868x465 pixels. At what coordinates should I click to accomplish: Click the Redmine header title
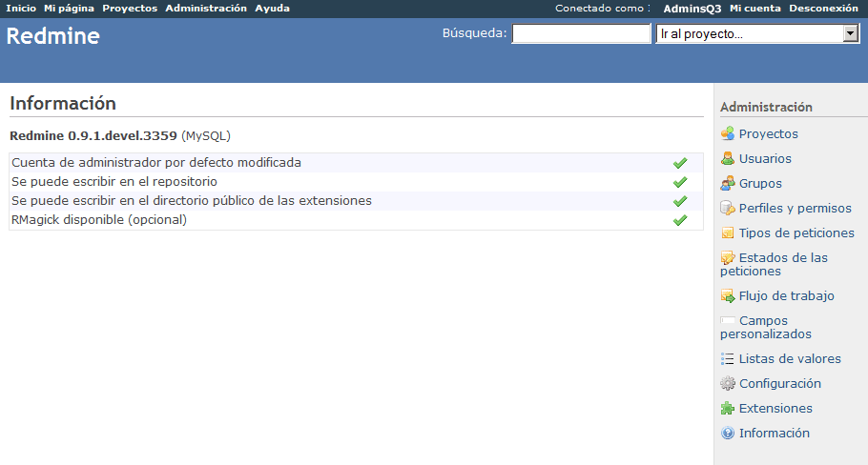point(53,36)
